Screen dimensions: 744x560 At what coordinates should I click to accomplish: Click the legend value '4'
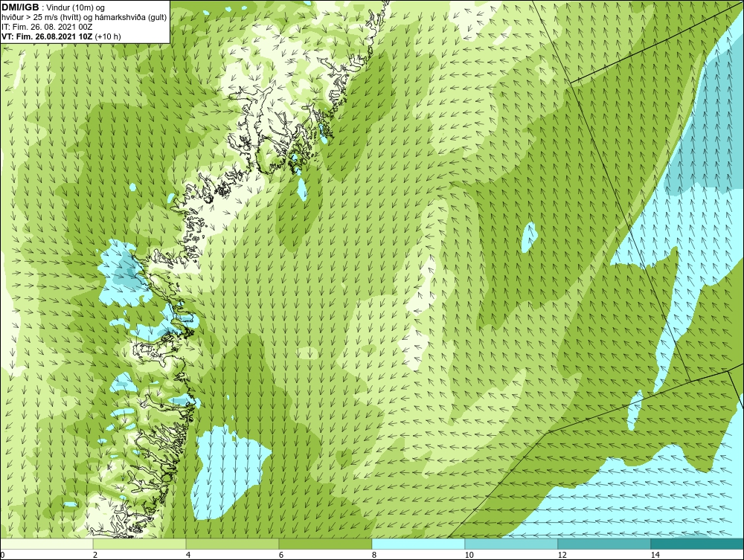click(188, 555)
